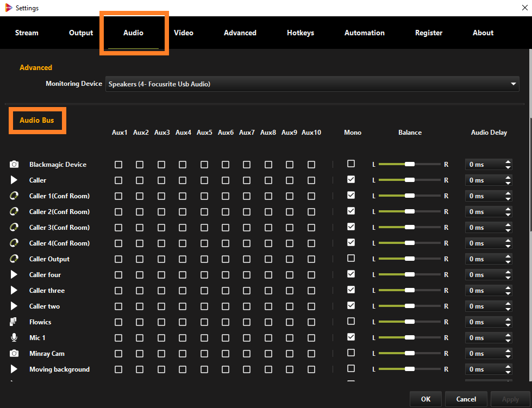The image size is (532, 408).
Task: Switch to the Stream tab
Action: (x=27, y=33)
